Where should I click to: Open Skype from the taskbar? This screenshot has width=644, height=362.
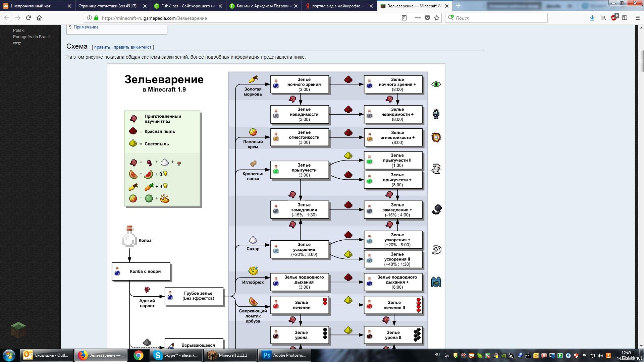pos(177,355)
